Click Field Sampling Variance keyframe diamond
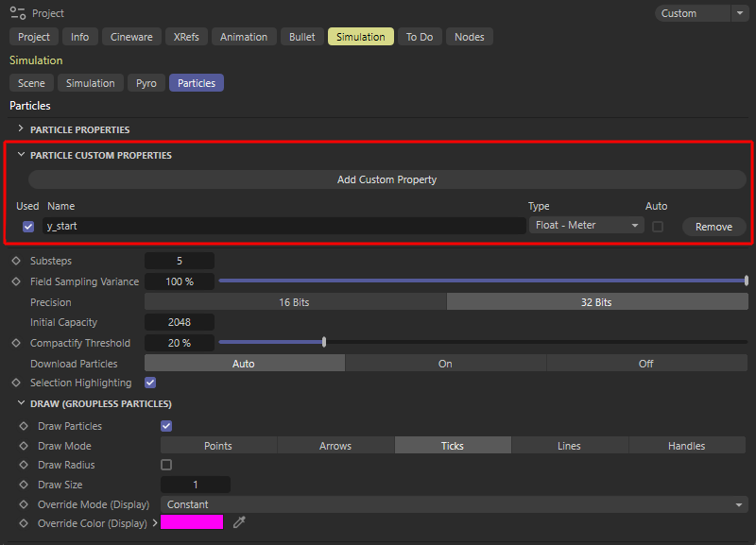The height and width of the screenshot is (545, 756). (x=15, y=281)
